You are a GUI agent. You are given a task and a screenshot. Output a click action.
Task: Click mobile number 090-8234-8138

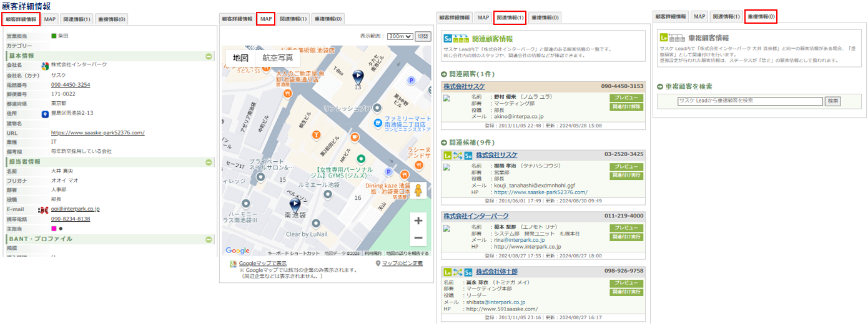point(71,219)
